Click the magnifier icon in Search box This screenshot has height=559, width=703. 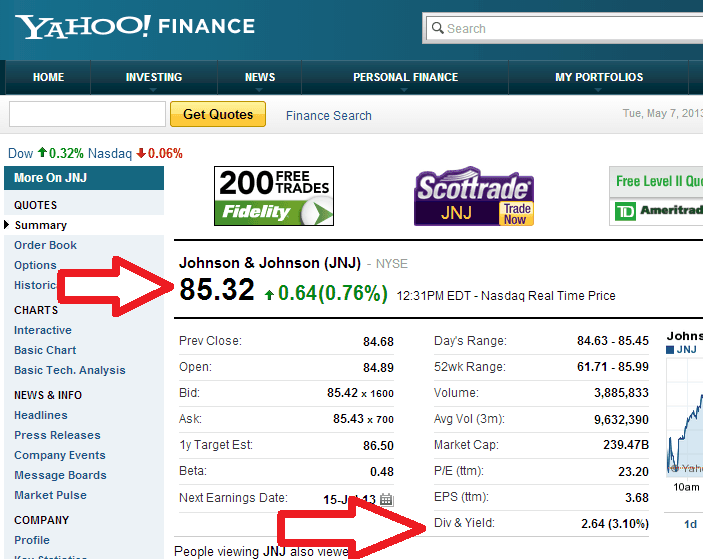[437, 28]
